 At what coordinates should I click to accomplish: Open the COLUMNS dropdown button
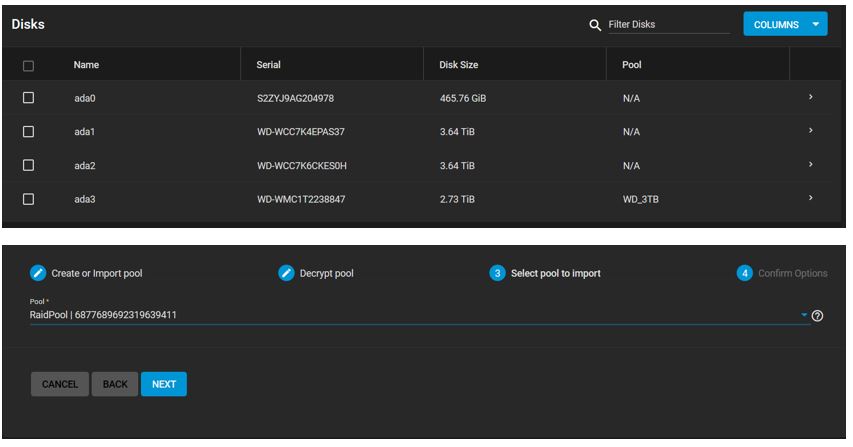coord(785,24)
